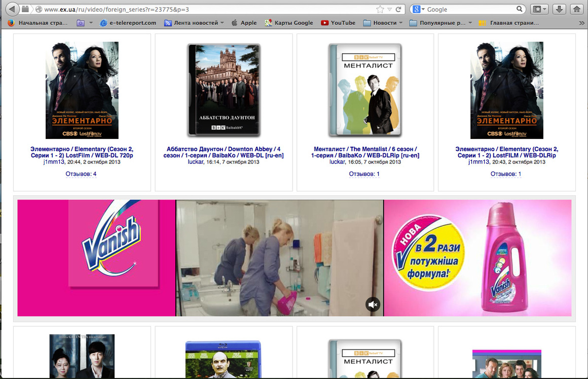Click the Google search input field
The image size is (588, 379).
coord(470,9)
